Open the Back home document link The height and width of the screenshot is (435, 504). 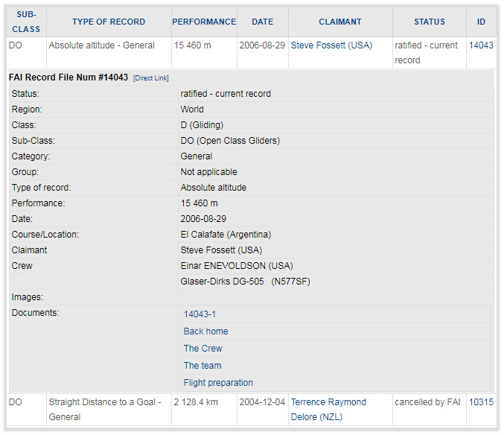[x=205, y=331]
